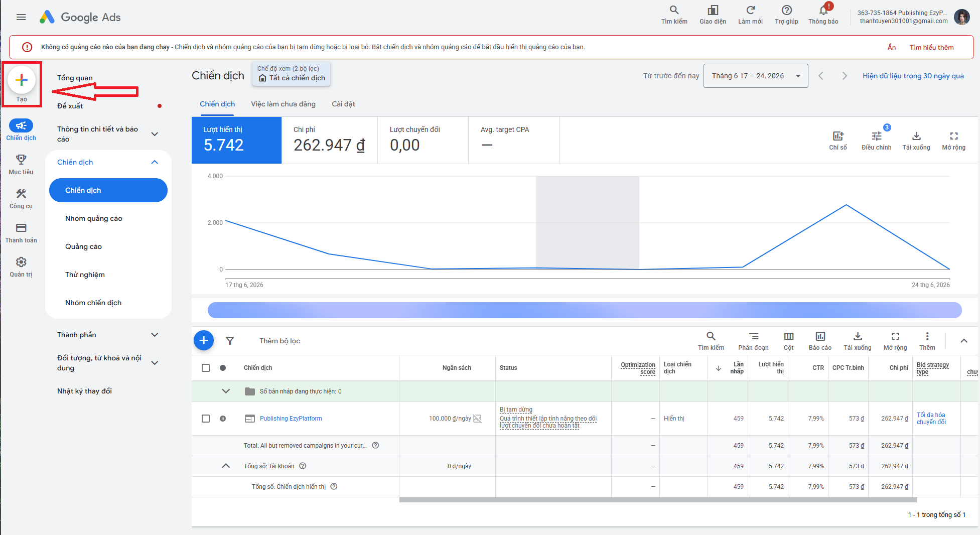The height and width of the screenshot is (535, 980).
Task: Open Quản trị admin in sidebar
Action: point(21,266)
